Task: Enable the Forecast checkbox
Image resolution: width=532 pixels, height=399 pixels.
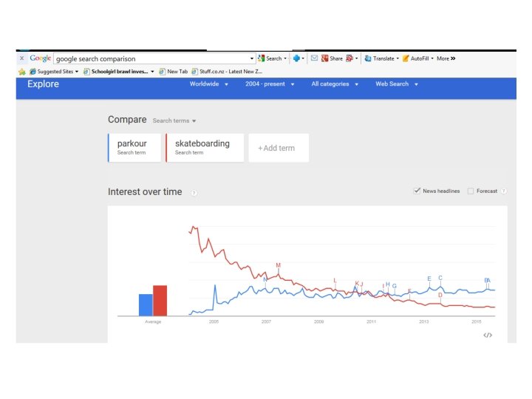Action: coord(471,191)
